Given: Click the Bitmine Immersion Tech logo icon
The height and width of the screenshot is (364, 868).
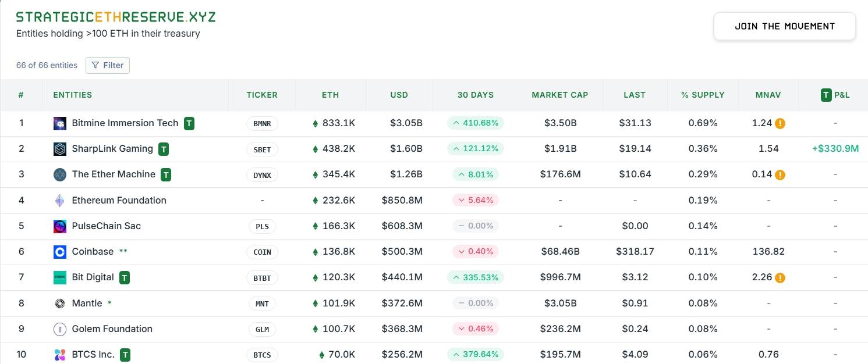Looking at the screenshot, I should coord(60,123).
